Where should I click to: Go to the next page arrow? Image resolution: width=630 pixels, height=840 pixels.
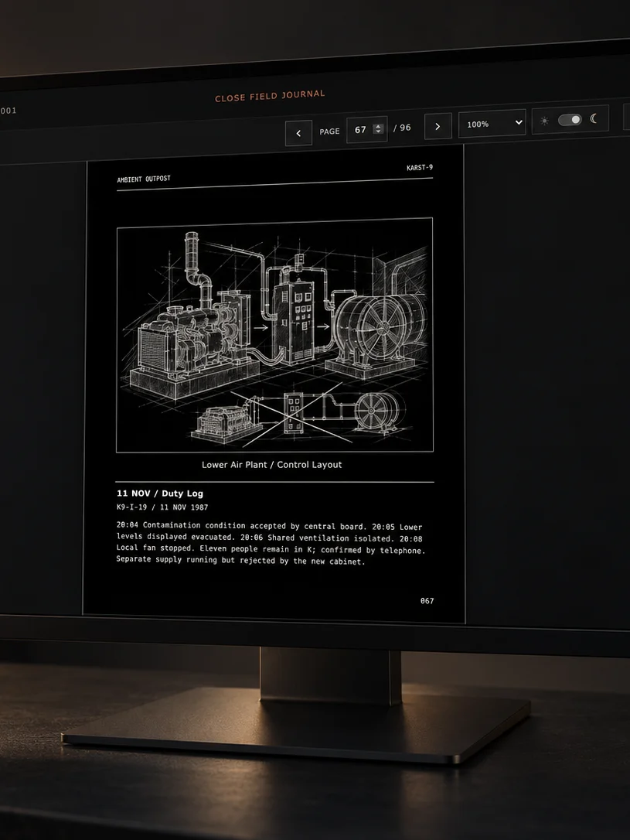(438, 126)
